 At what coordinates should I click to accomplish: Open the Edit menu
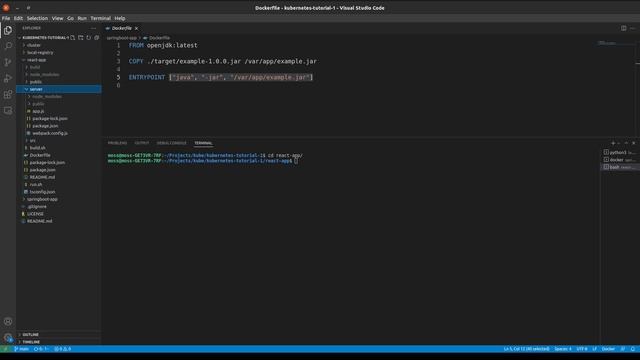[x=18, y=18]
